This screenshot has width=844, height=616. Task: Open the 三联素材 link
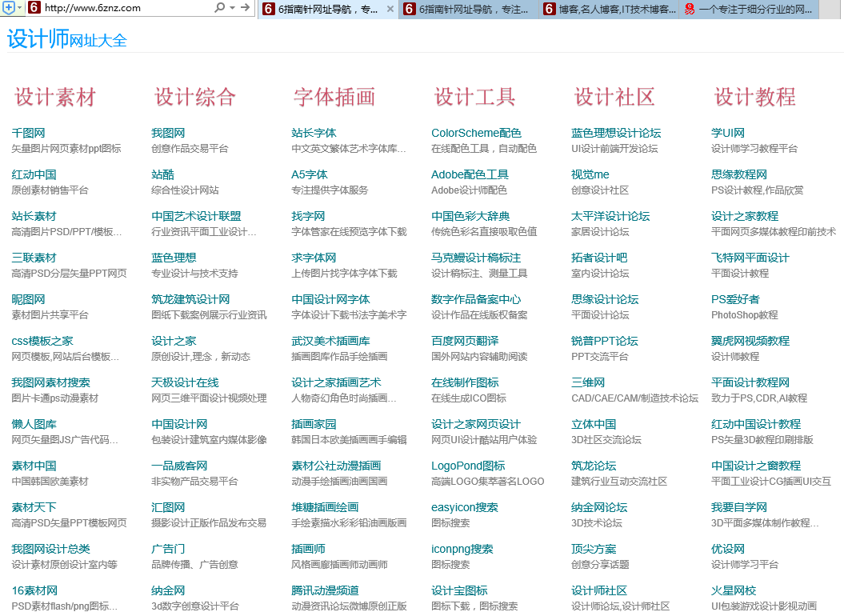pos(34,258)
